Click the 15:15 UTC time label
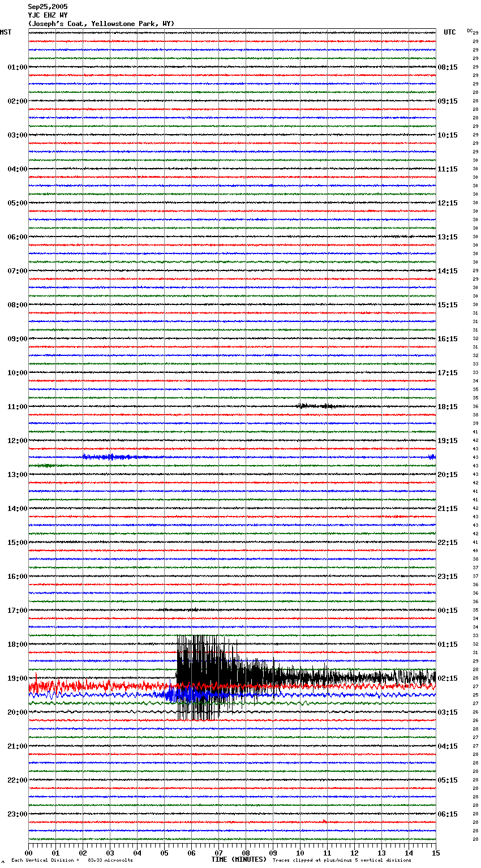The image size is (481, 868). point(448,305)
